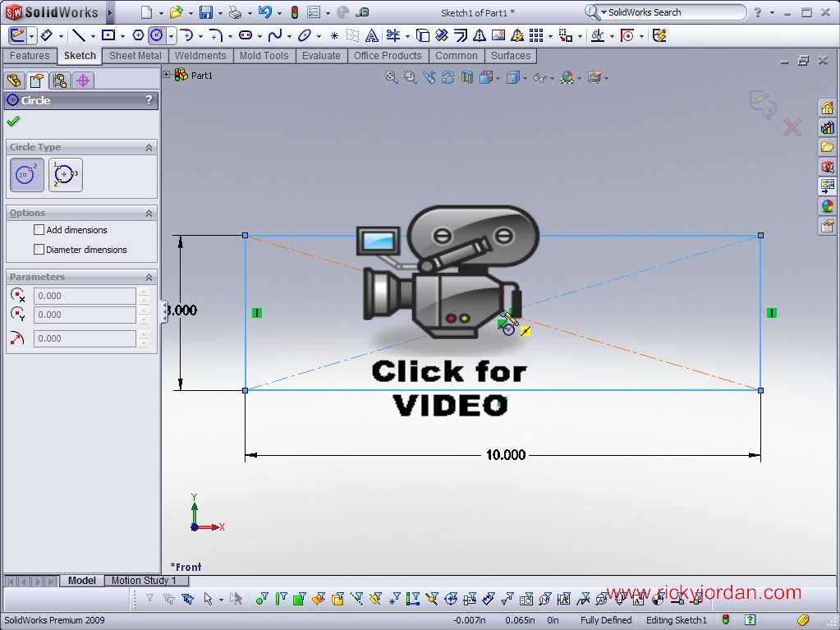
Task: Select the Line sketch tool
Action: 79,34
